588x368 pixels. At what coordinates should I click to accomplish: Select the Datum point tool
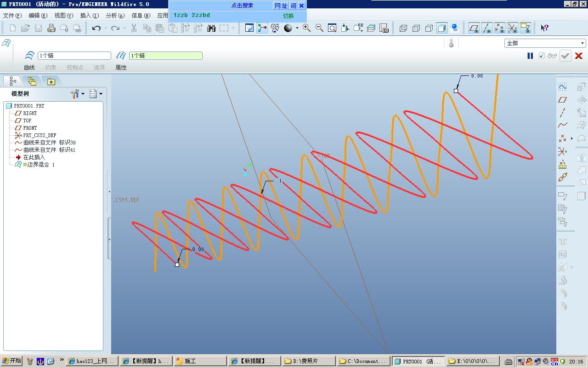(562, 138)
